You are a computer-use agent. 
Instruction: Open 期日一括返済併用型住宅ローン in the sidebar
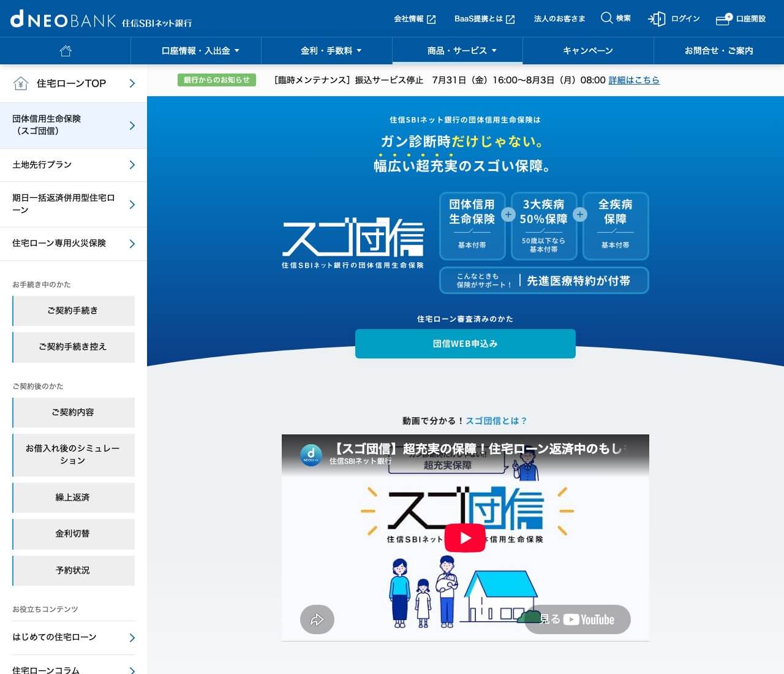pos(73,204)
